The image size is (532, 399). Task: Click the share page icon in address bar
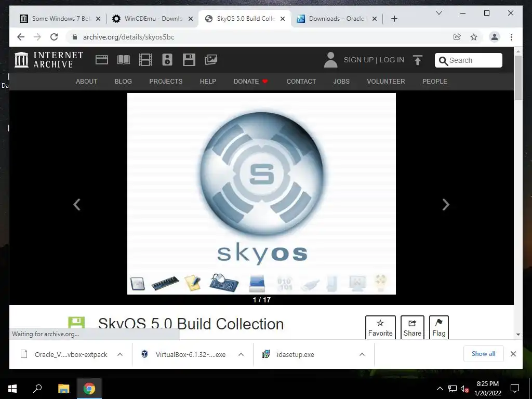(457, 37)
